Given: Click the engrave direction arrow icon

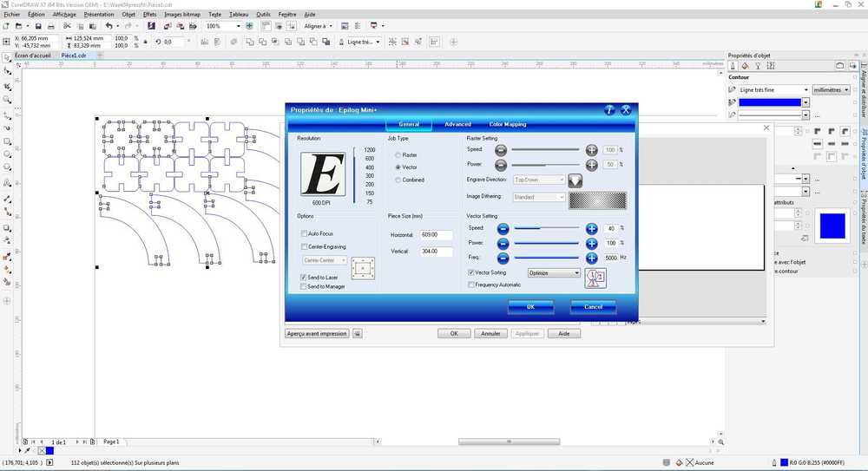Looking at the screenshot, I should [575, 180].
